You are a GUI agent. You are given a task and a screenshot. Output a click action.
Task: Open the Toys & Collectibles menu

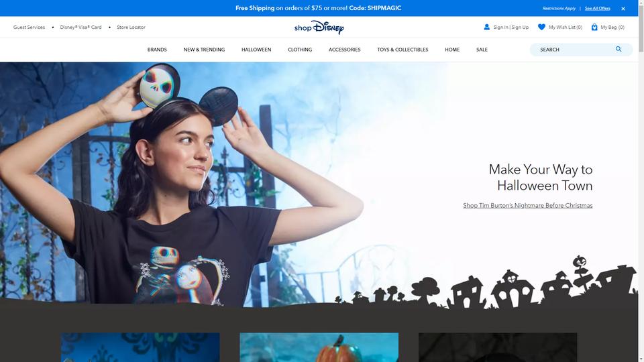click(402, 50)
